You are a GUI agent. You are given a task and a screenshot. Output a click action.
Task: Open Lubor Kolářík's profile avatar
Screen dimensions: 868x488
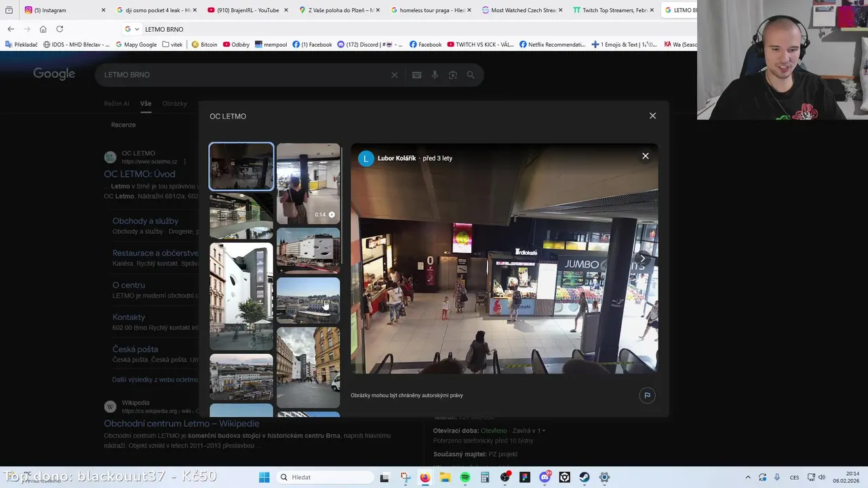[x=366, y=159]
